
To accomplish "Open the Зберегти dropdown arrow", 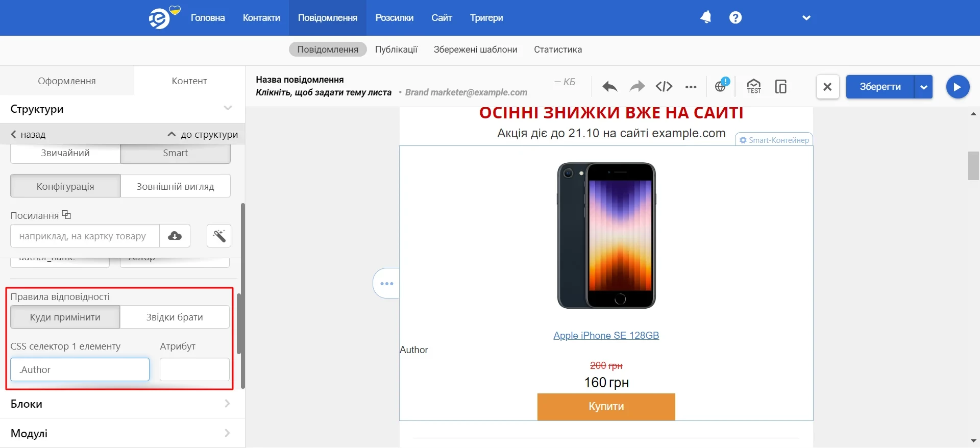I will coord(924,87).
